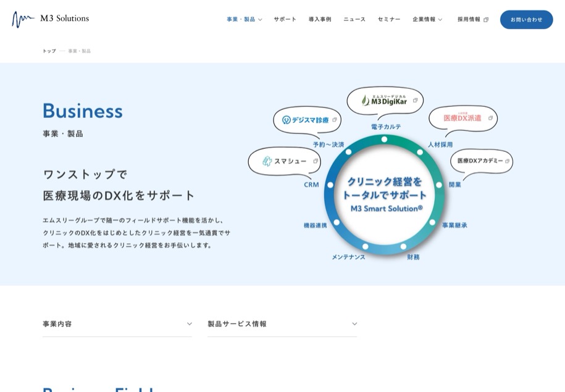Select ニュース in the top navigation
565x392 pixels.
coord(354,20)
